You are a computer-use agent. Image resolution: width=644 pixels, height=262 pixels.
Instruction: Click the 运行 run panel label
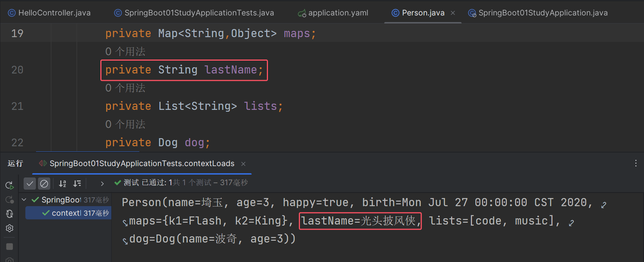(15, 164)
